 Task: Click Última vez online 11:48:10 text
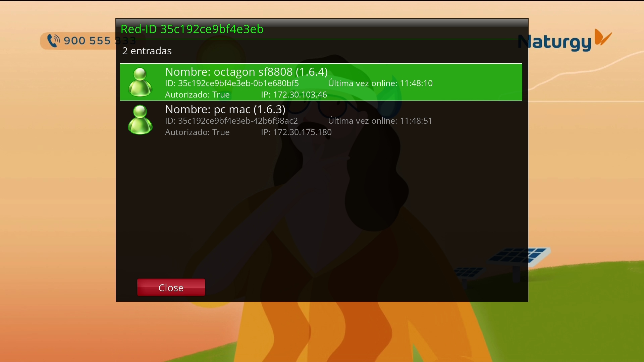click(380, 83)
